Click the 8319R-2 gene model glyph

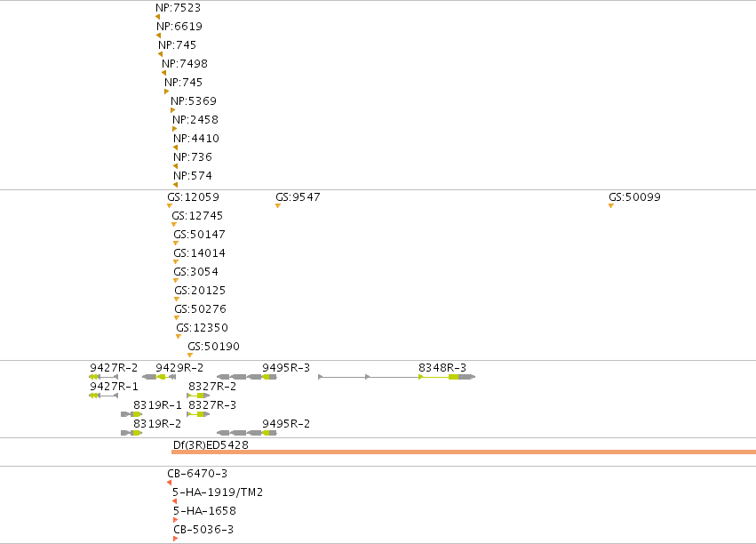coord(131,433)
